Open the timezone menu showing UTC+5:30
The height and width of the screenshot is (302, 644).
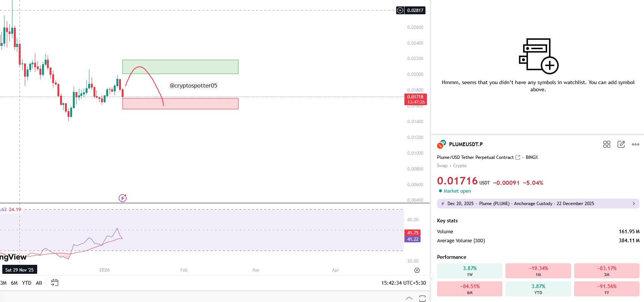point(403,283)
